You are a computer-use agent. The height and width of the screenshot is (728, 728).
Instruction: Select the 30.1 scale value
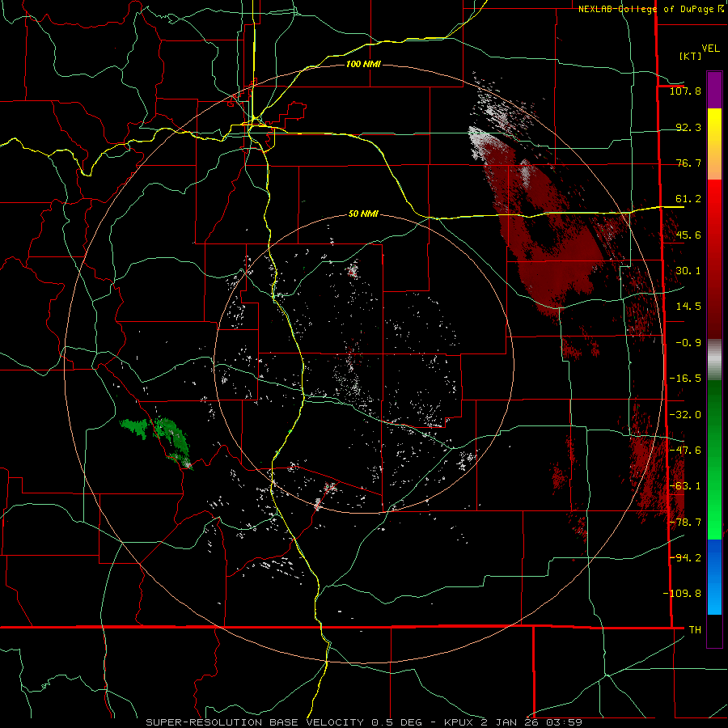pyautogui.click(x=688, y=271)
